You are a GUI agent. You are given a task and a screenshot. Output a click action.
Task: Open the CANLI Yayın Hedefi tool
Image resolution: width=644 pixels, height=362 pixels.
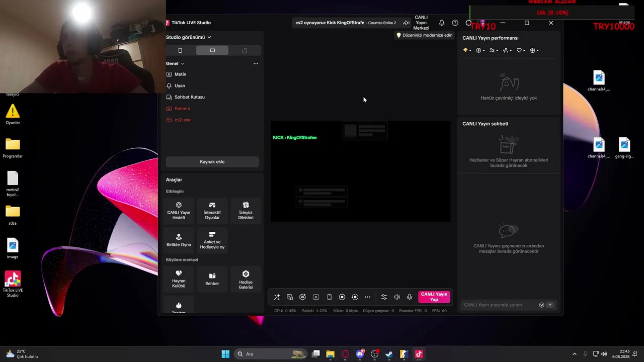pyautogui.click(x=179, y=211)
